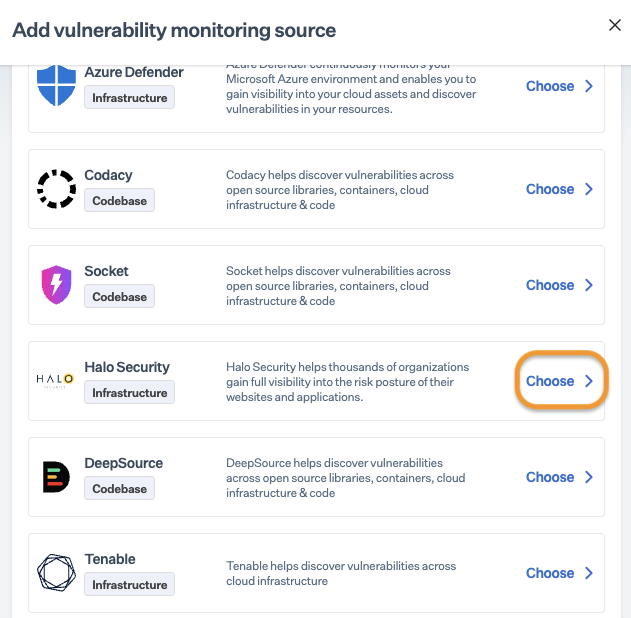Viewport: 631px width, 618px height.
Task: Click the Codebase tag under Codacy
Action: tap(119, 201)
